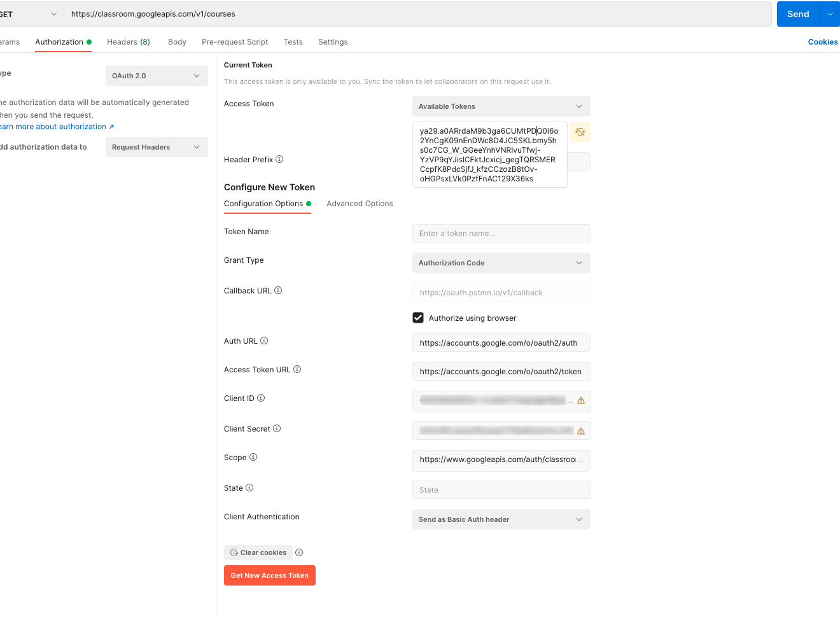
Task: Click the 'Configure New Token' heading
Action: pyautogui.click(x=269, y=187)
